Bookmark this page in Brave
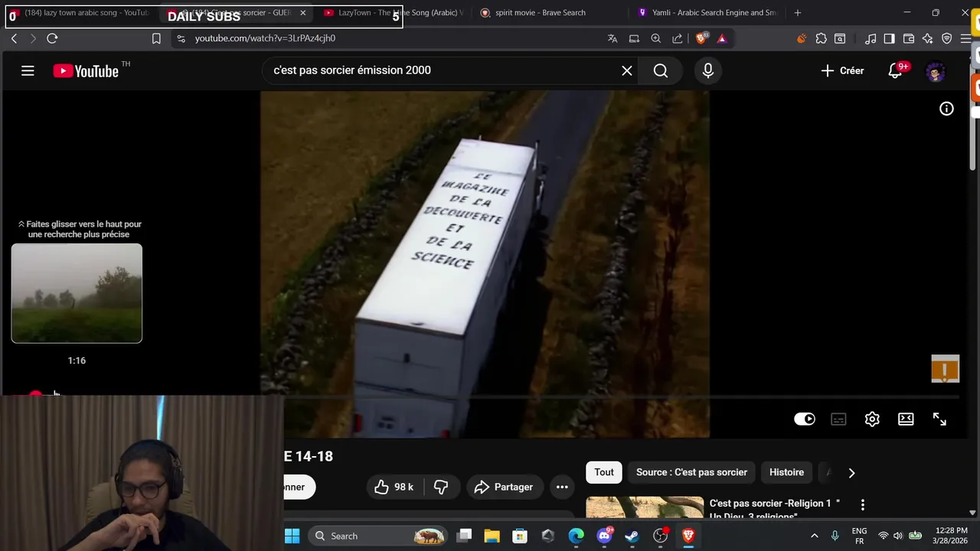Image resolution: width=980 pixels, height=551 pixels. [156, 38]
